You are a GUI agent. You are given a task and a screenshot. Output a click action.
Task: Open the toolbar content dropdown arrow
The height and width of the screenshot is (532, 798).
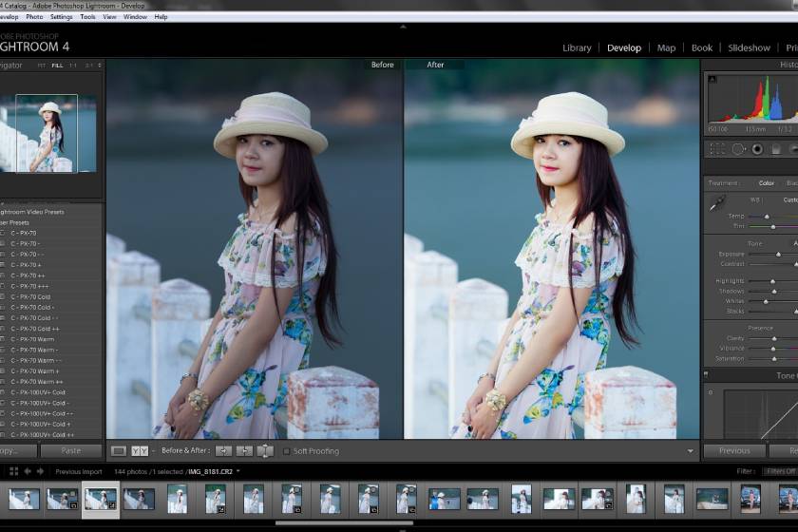tap(690, 451)
